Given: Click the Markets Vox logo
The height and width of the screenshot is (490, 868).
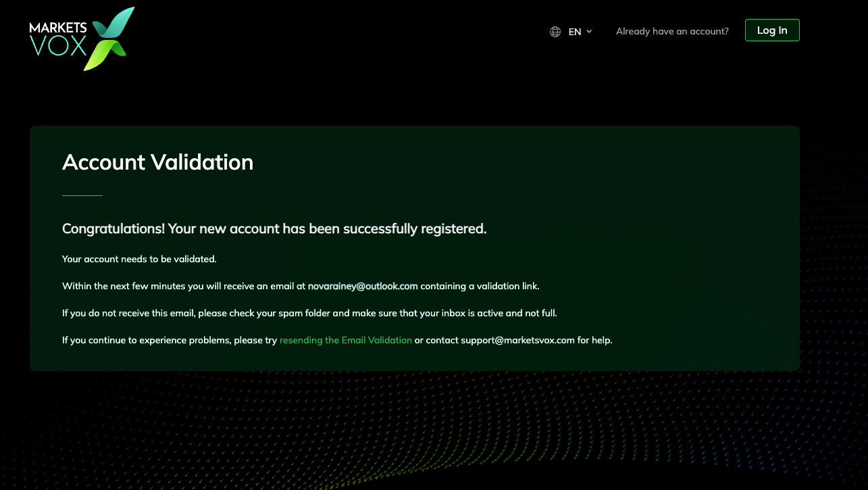Looking at the screenshot, I should click(82, 39).
